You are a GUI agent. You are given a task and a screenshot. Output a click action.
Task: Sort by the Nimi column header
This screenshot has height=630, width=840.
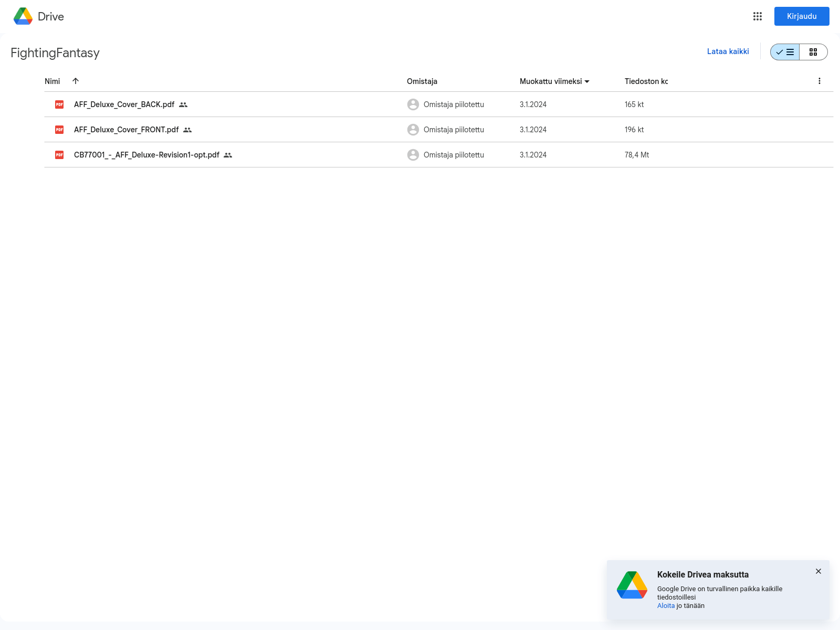(52, 81)
